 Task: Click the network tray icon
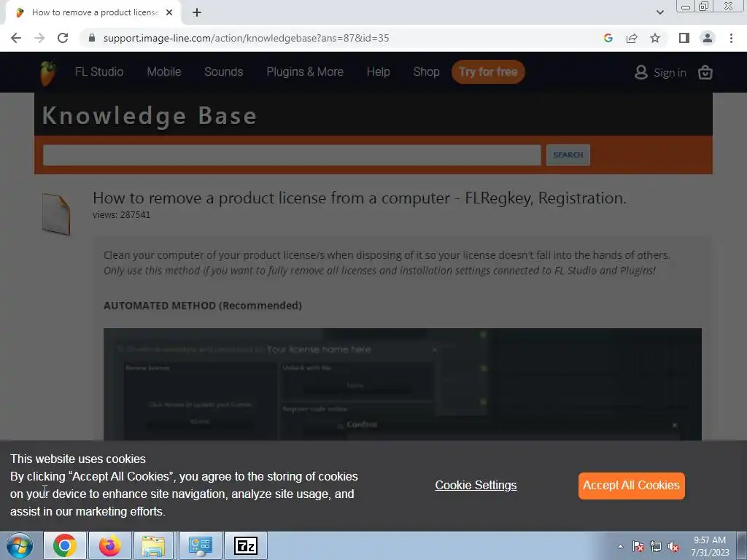[656, 546]
